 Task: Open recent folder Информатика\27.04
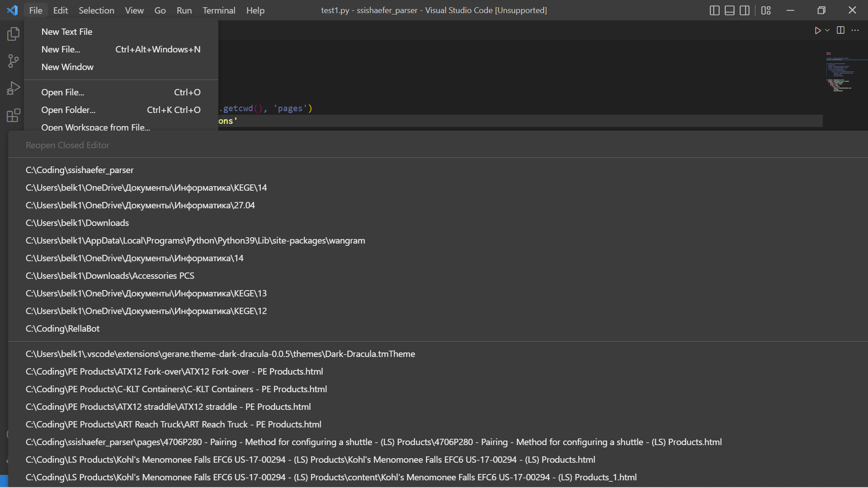[x=438, y=205]
